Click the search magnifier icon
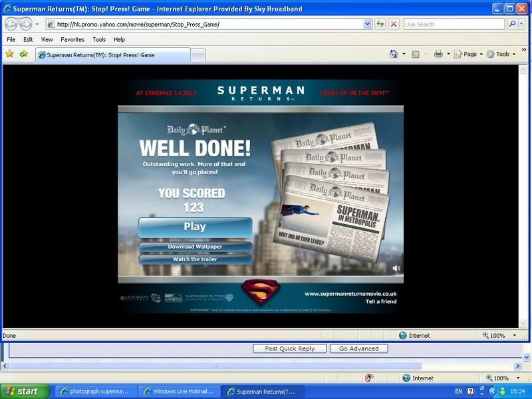 [x=512, y=24]
